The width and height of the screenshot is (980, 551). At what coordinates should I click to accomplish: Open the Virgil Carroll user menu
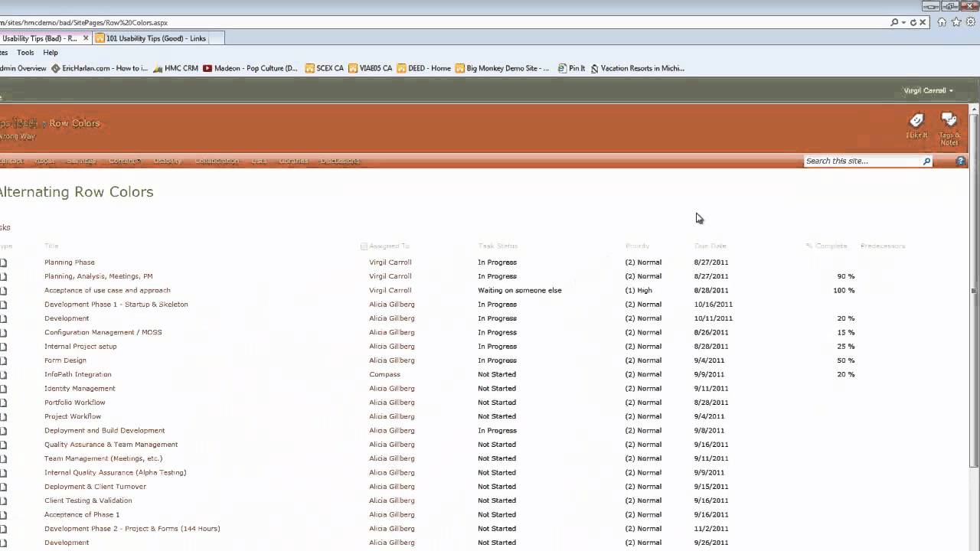pos(928,90)
